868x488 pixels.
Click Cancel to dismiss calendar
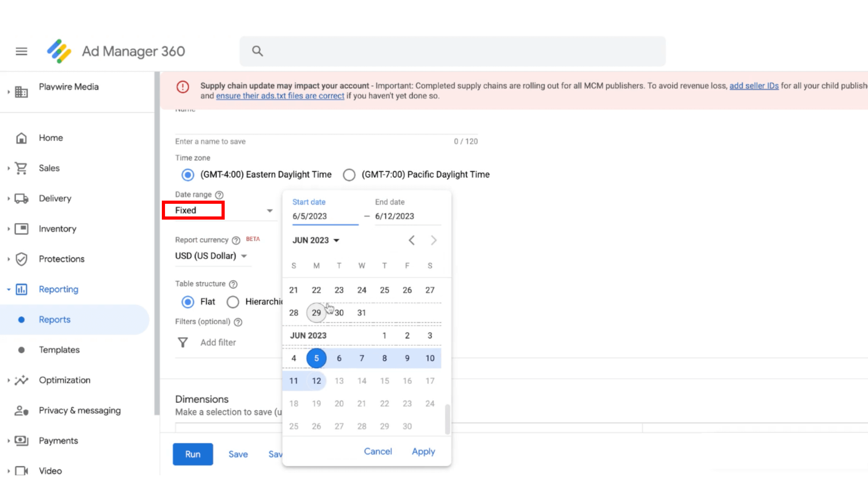[x=377, y=451]
